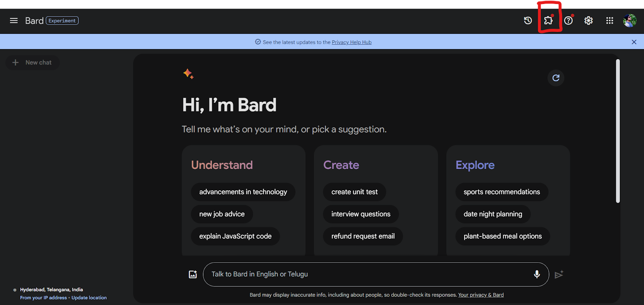This screenshot has width=644, height=305.
Task: Open Bard activity history icon
Action: pyautogui.click(x=528, y=21)
